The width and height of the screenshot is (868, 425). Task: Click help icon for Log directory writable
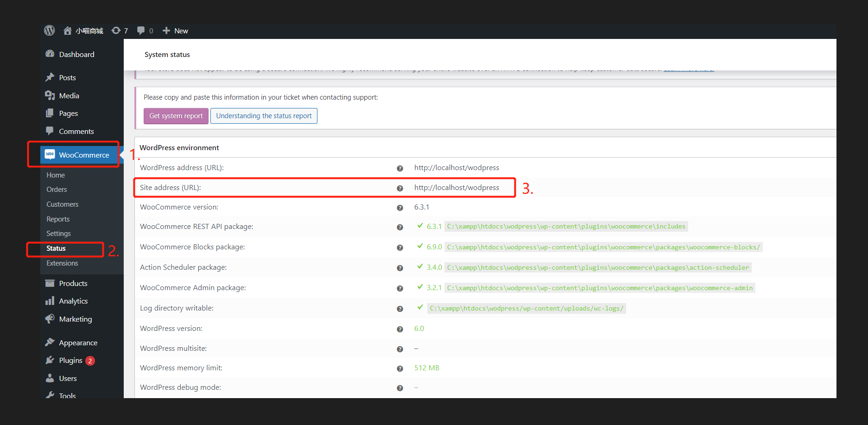click(x=400, y=309)
